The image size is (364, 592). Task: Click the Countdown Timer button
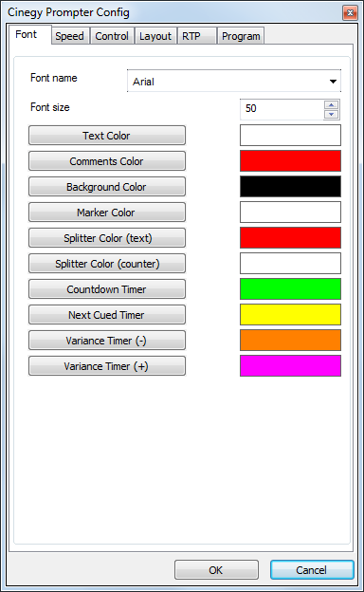coord(107,289)
